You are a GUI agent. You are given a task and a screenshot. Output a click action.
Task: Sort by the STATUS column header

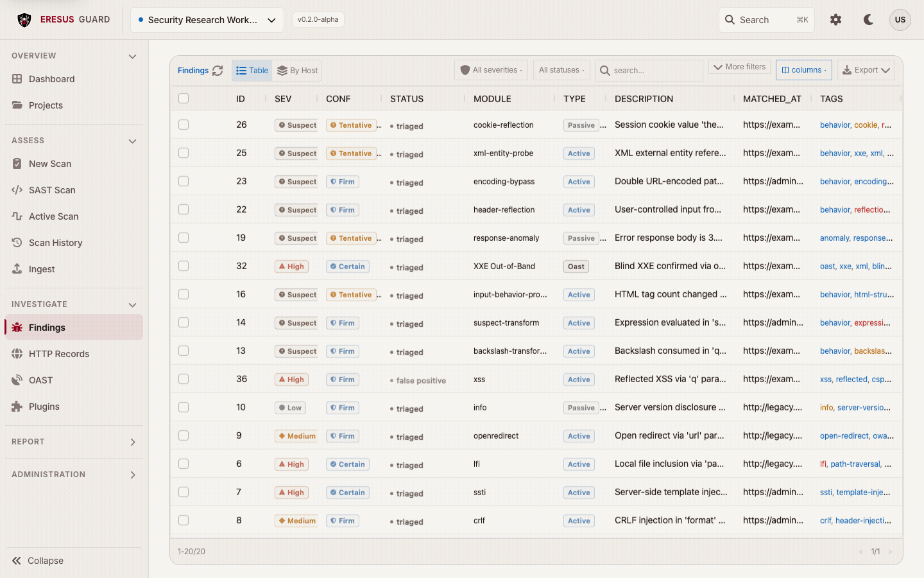tap(407, 99)
